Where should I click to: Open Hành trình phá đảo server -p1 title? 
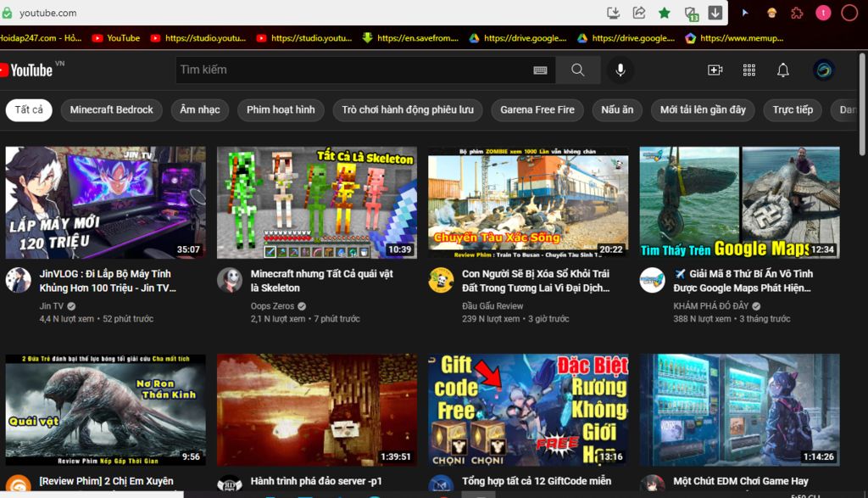pyautogui.click(x=316, y=481)
